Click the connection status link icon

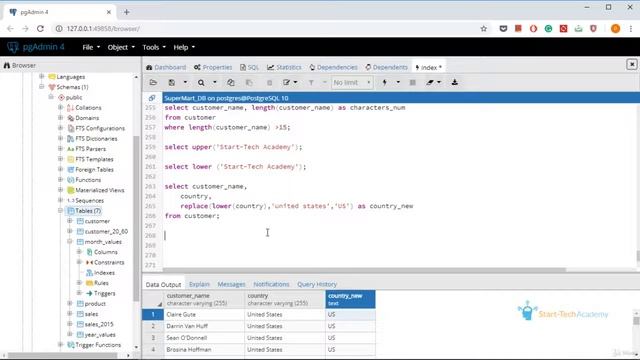click(152, 98)
